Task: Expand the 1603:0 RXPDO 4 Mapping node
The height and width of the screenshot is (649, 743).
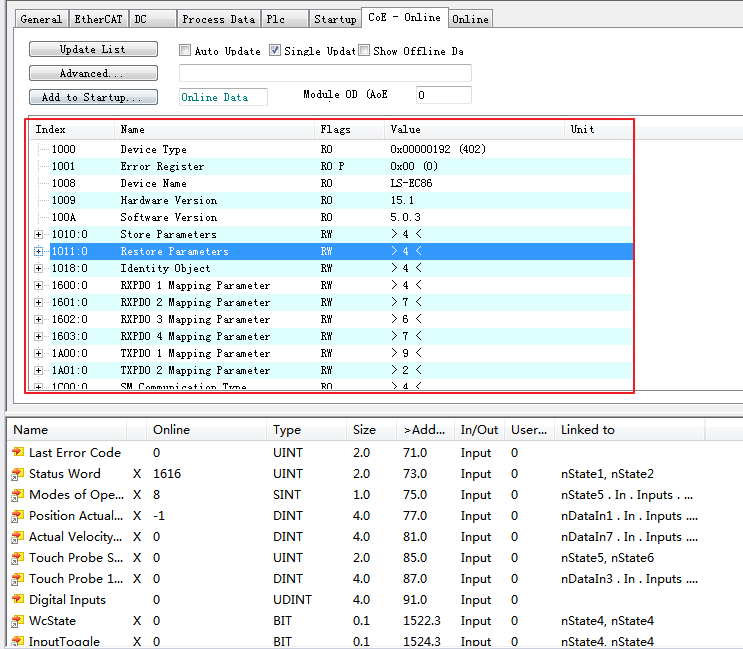Action: coord(38,336)
